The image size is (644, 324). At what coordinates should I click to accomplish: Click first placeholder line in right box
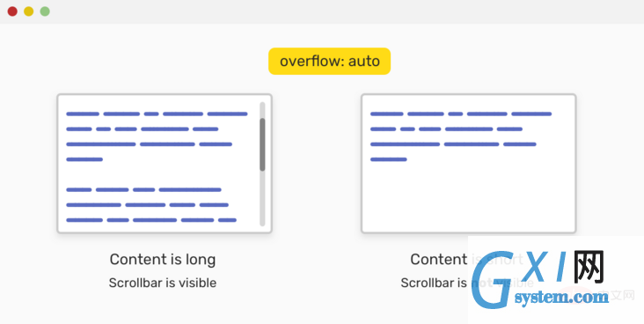pyautogui.click(x=461, y=114)
